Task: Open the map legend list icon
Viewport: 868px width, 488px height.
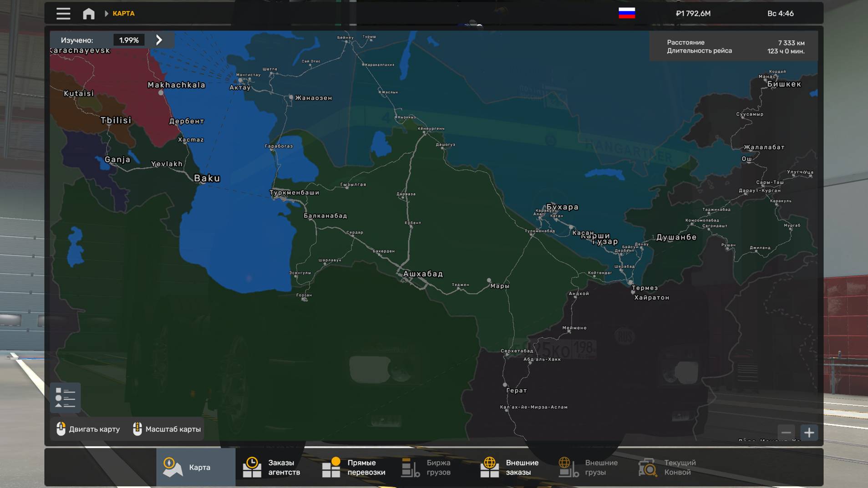Action: tap(65, 397)
